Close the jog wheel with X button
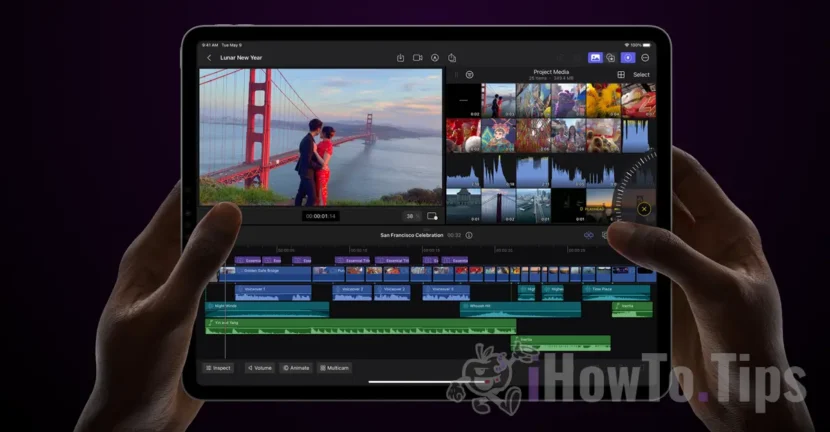830x432 pixels. point(643,209)
